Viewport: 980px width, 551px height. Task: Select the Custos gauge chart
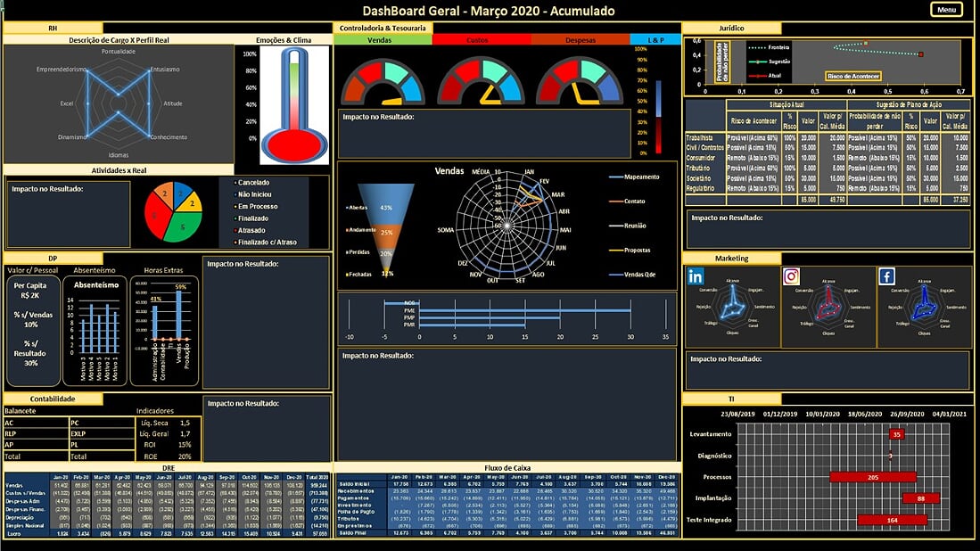482,82
